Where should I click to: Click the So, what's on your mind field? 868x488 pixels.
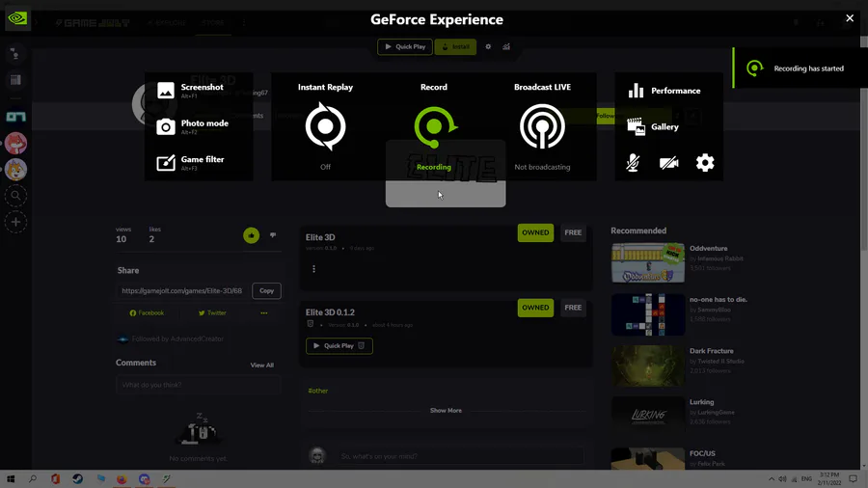click(461, 456)
